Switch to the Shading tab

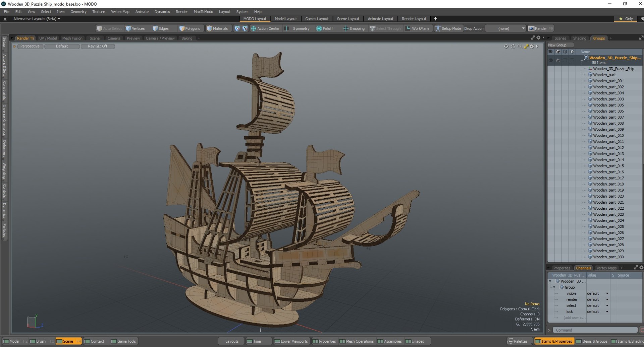tap(579, 38)
